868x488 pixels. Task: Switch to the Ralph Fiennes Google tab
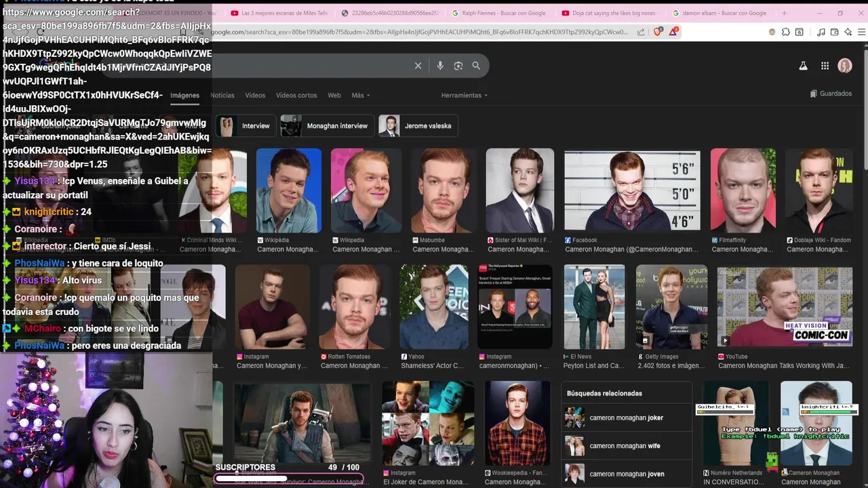(503, 13)
